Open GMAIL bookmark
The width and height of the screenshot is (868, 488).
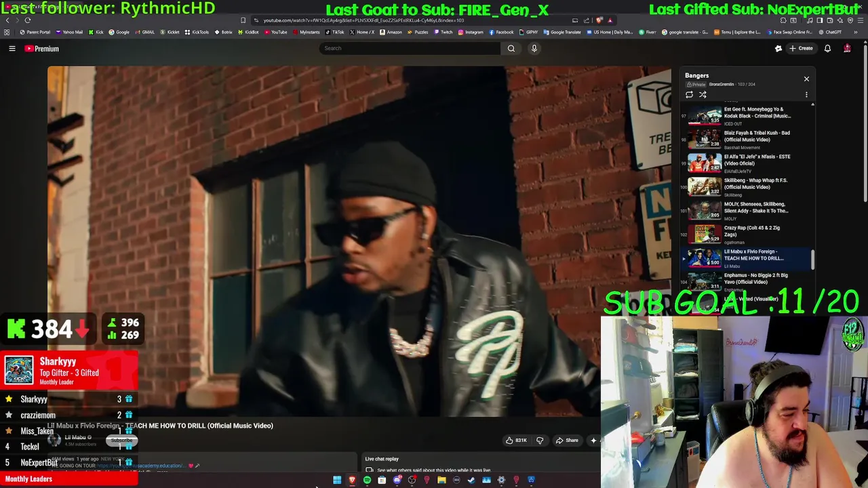144,32
